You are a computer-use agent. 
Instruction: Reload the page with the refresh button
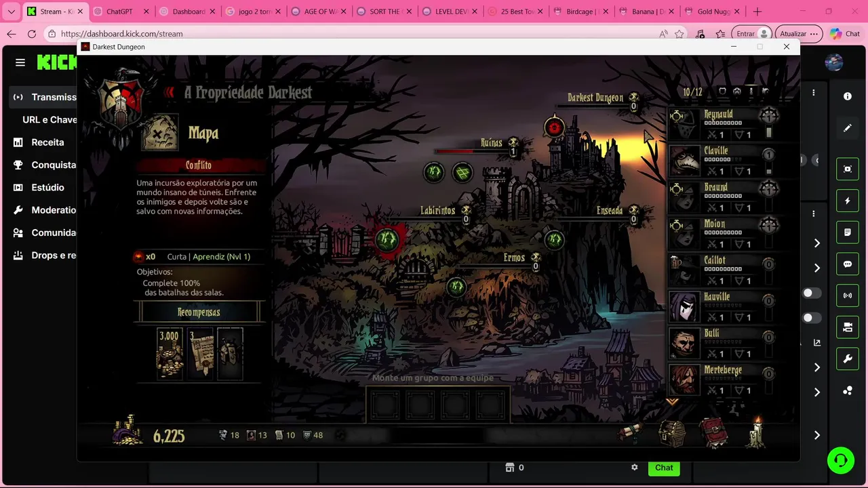tap(32, 34)
